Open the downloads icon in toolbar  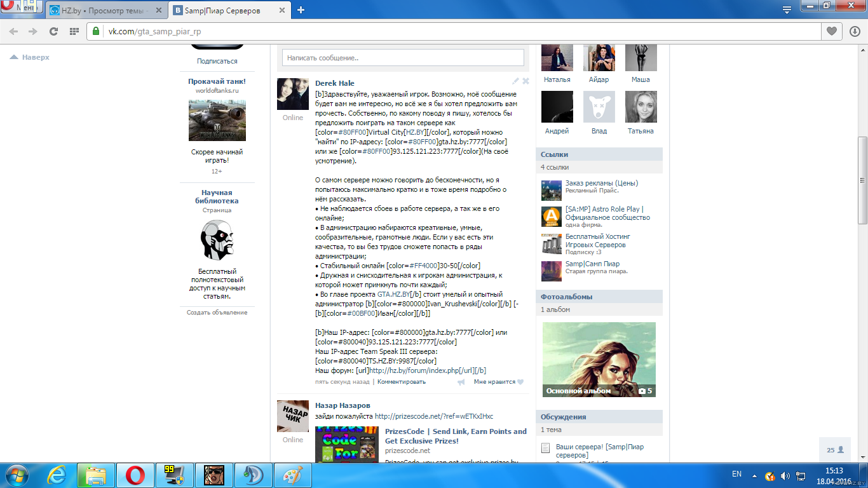(x=855, y=31)
